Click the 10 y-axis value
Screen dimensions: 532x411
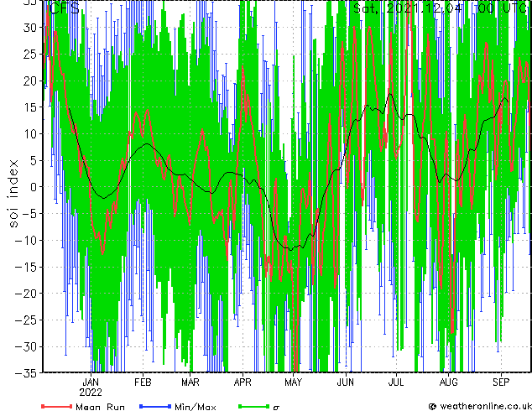29,134
